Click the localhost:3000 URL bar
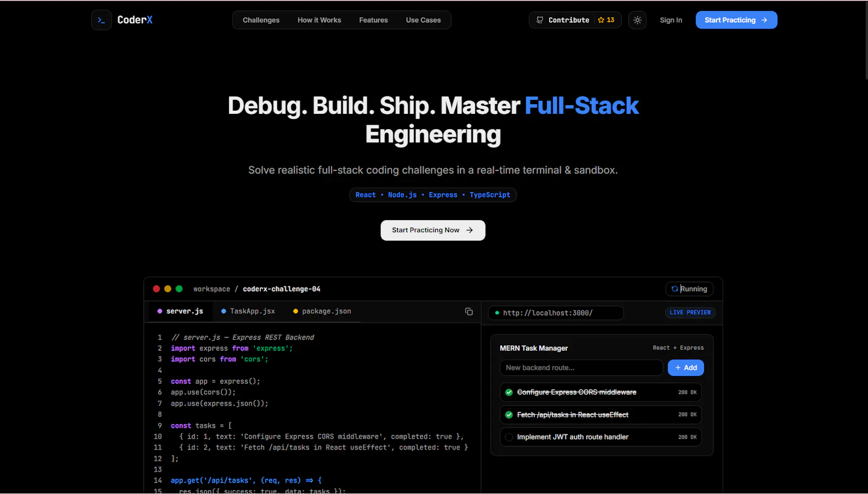The width and height of the screenshot is (868, 494). point(556,313)
